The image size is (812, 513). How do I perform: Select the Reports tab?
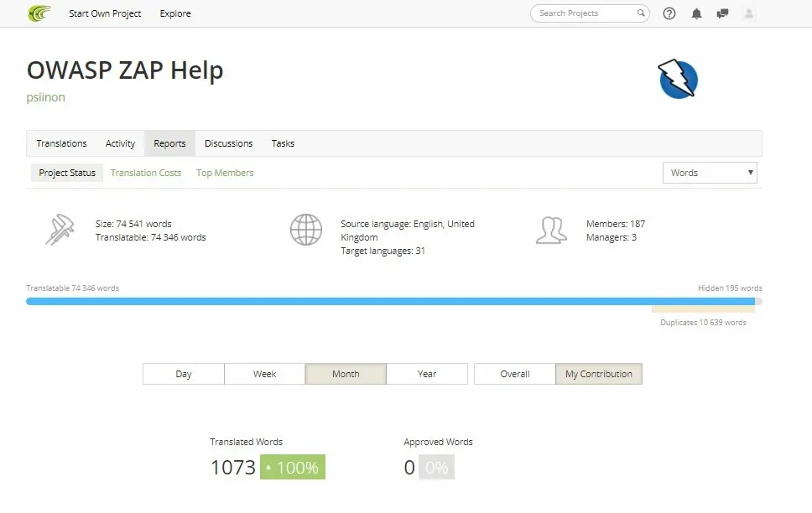(x=169, y=143)
